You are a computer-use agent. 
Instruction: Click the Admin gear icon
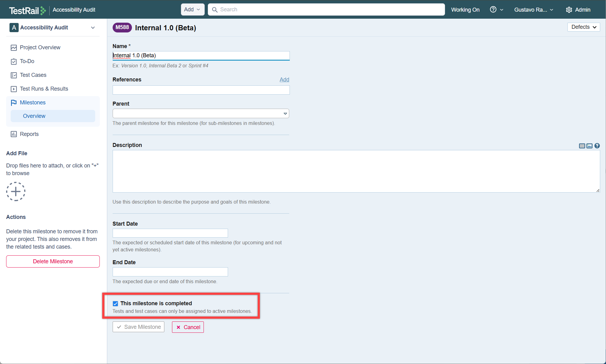(x=569, y=10)
